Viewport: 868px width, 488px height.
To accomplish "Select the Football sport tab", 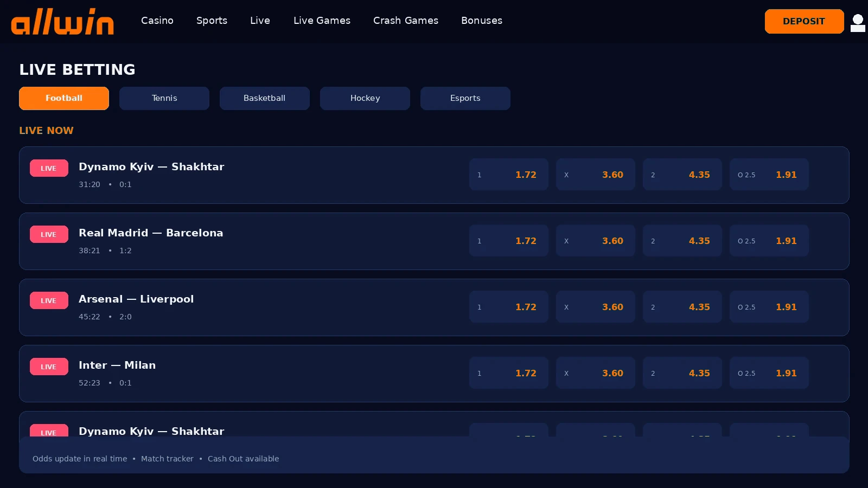I will [64, 98].
